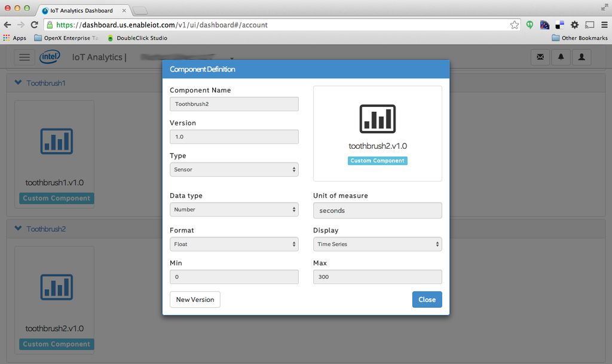Collapse the Toothbrush2 section
The image size is (612, 364).
click(x=18, y=229)
